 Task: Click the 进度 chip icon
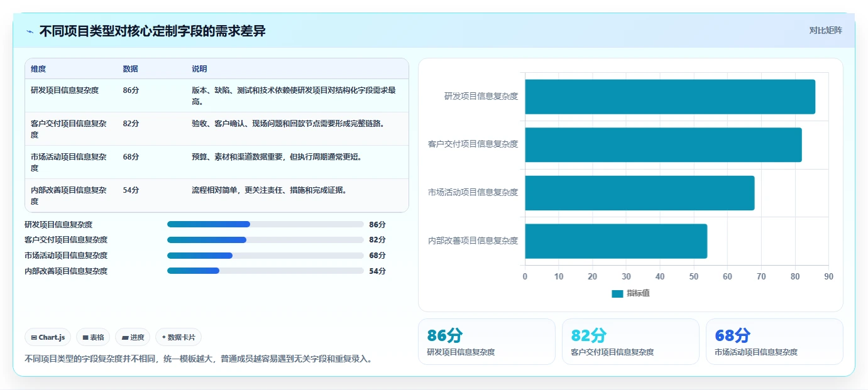coord(125,338)
